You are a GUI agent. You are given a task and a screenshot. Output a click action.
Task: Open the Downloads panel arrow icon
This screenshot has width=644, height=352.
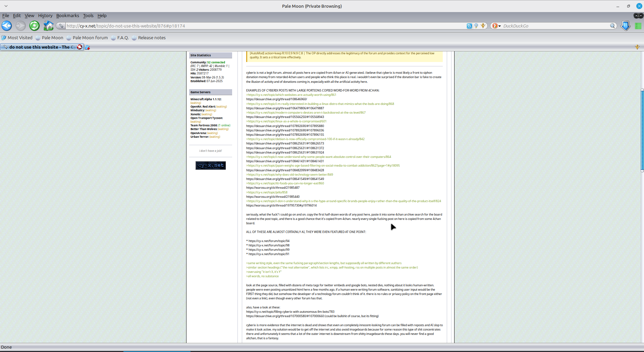(x=626, y=26)
